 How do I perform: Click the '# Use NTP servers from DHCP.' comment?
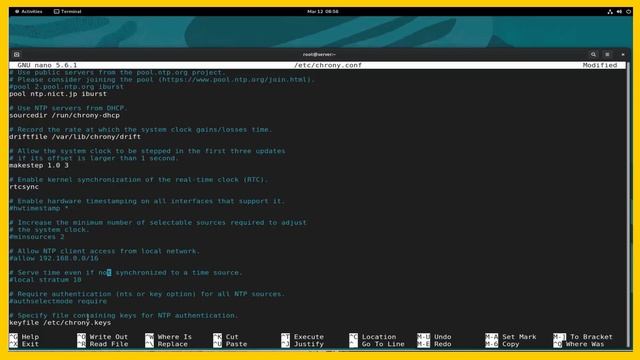coord(69,108)
